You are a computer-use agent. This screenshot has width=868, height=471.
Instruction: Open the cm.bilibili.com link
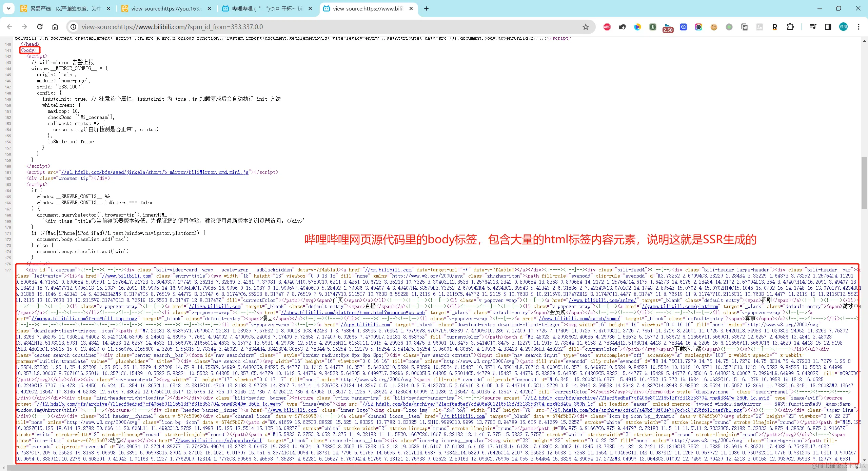click(388, 270)
